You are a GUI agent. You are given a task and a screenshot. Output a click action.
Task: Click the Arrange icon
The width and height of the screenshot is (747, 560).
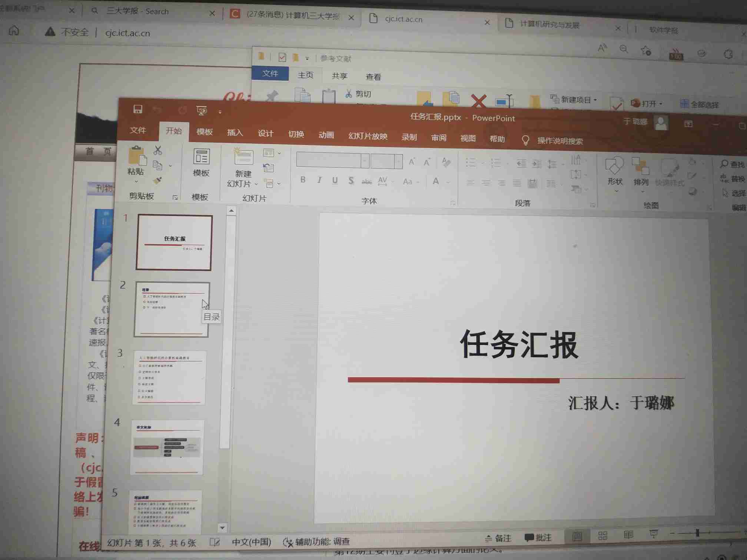tap(641, 167)
